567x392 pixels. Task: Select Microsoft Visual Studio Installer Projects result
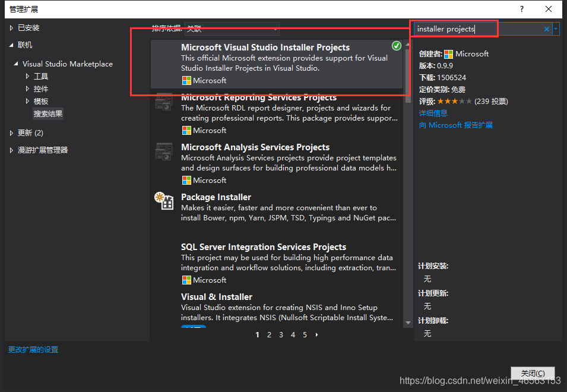[x=277, y=64]
